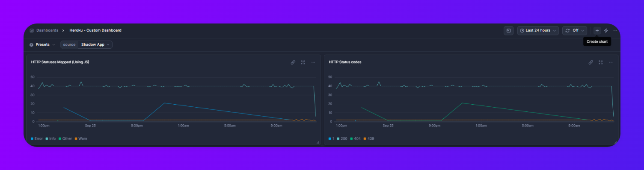
Task: Copy link of HTTP Statuses Mapped chart
Action: (293, 62)
